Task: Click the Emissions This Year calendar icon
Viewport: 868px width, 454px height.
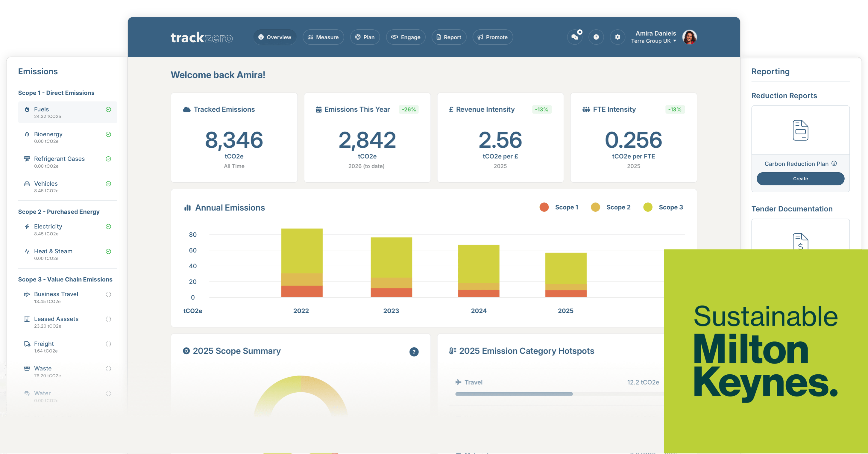Action: (318, 110)
